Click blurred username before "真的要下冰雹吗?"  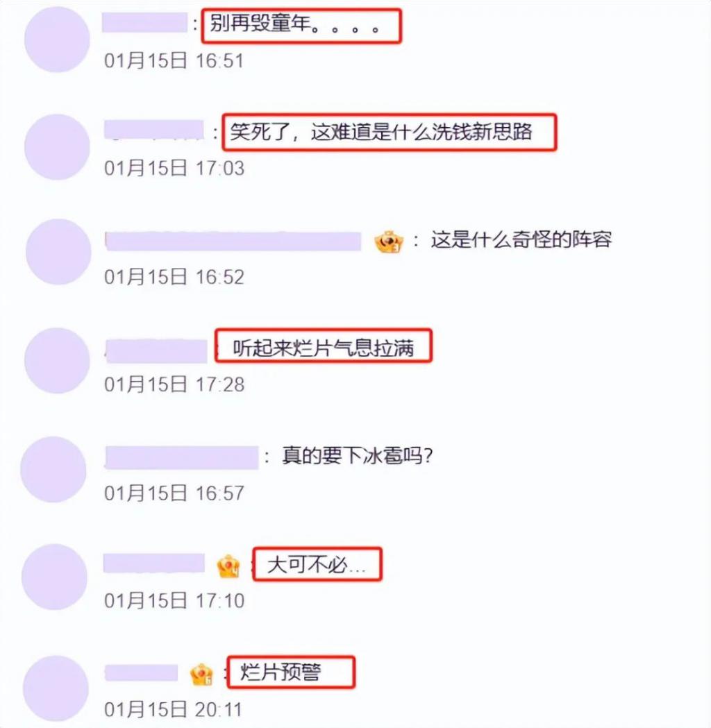pos(182,457)
